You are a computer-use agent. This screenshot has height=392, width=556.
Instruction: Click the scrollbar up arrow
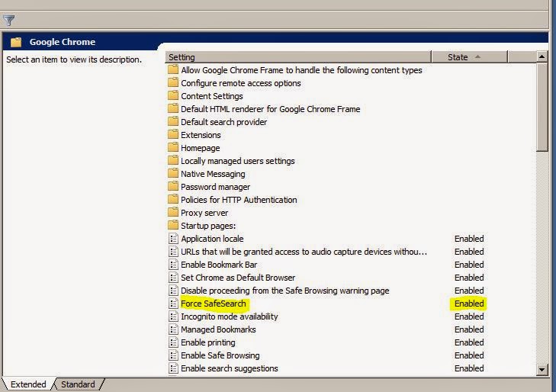point(542,56)
